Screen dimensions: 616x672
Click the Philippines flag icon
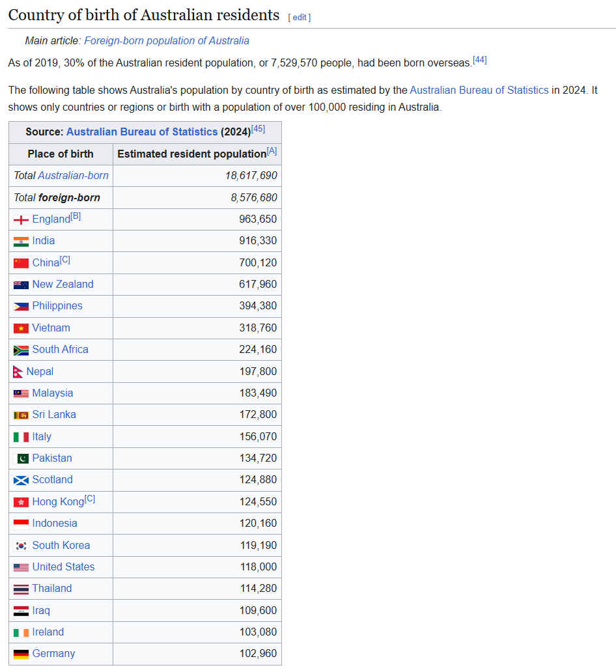click(21, 307)
